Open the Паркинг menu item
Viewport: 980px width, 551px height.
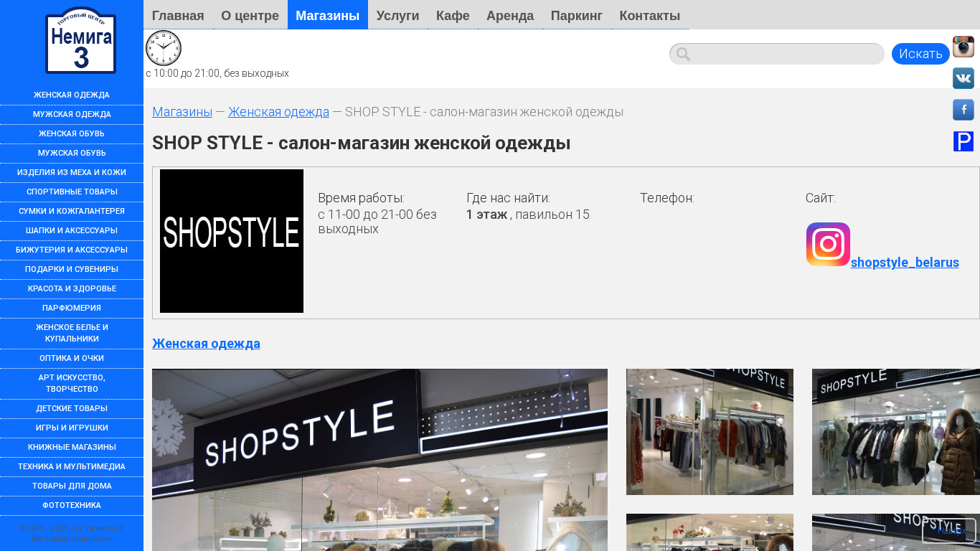[577, 15]
